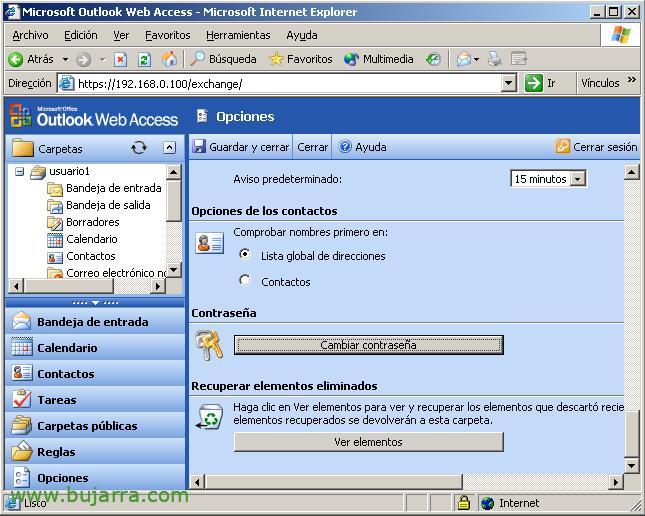Viewport: 645px width, 516px height.
Task: Collapse the Carpetas pane with the arrow button
Action: point(169,148)
